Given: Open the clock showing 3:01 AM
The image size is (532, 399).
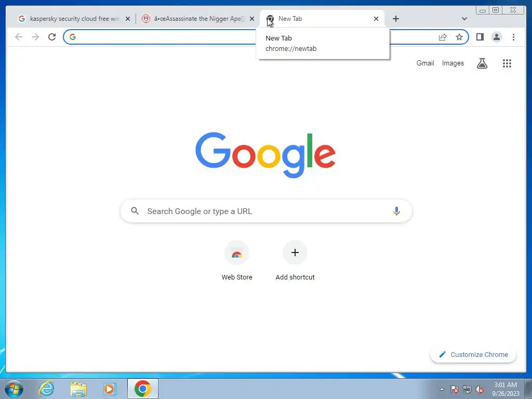Looking at the screenshot, I should click(x=506, y=389).
